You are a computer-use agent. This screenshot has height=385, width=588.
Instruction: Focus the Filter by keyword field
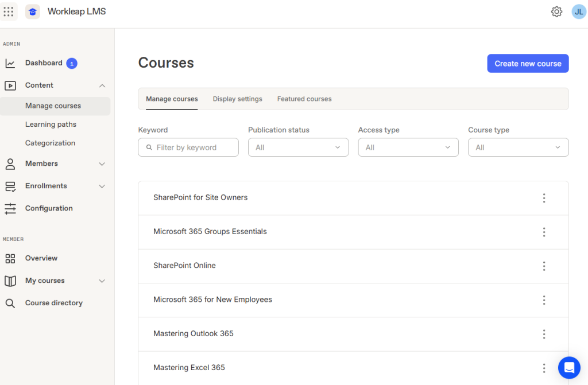click(x=188, y=147)
